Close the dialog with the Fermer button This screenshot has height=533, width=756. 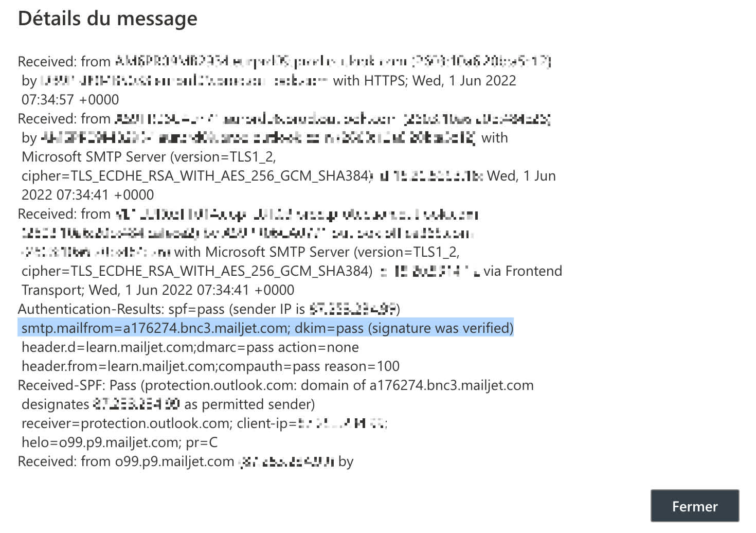pyautogui.click(x=694, y=506)
